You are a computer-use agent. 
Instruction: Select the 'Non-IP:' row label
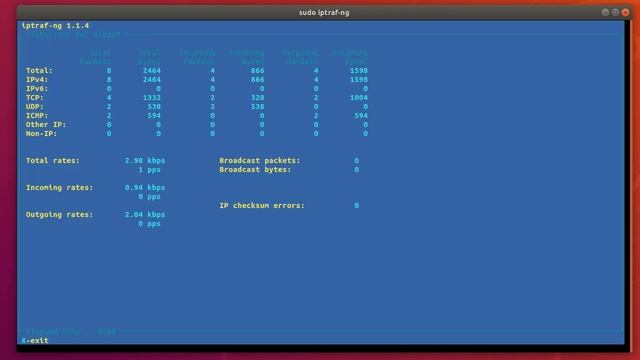[x=41, y=133]
